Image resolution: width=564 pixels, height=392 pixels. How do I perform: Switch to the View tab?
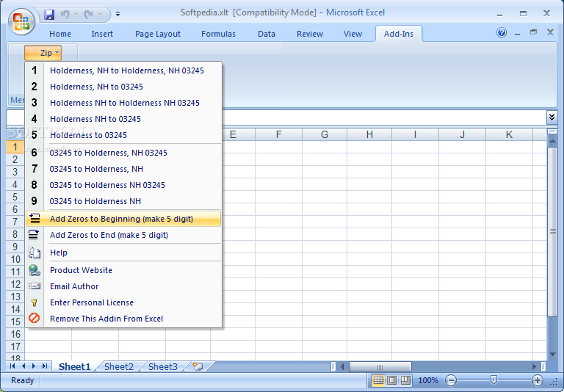tap(352, 34)
